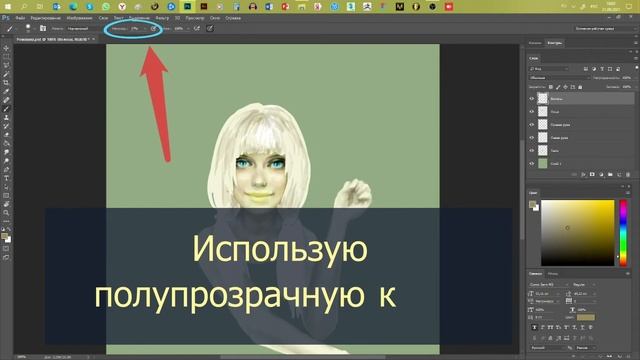Image resolution: width=640 pixels, height=360 pixels.
Task: Open the Фильтр menu
Action: [162, 18]
